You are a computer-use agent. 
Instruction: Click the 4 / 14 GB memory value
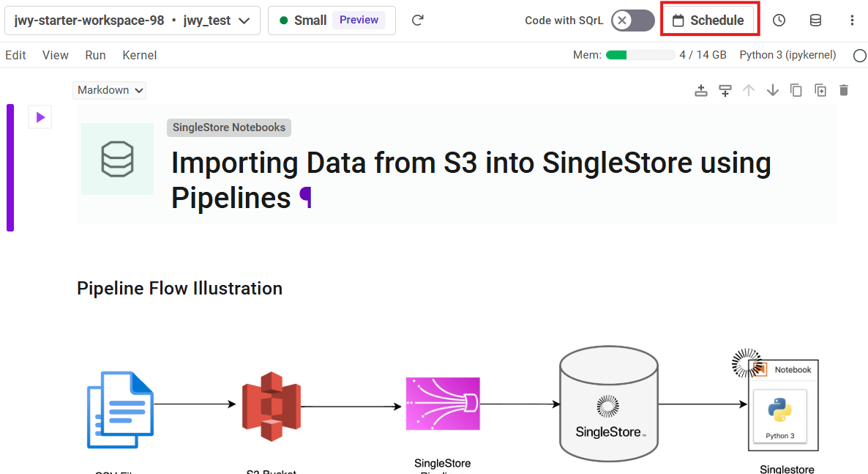coord(703,55)
